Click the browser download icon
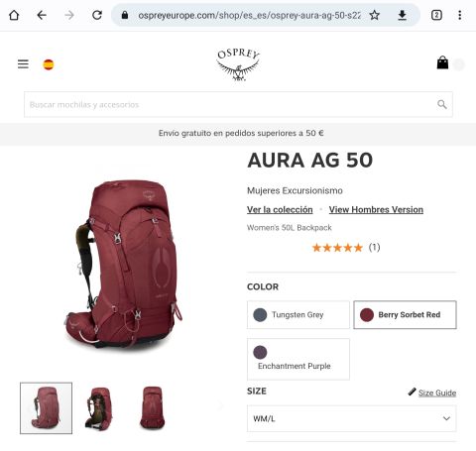476x451 pixels. tap(402, 15)
